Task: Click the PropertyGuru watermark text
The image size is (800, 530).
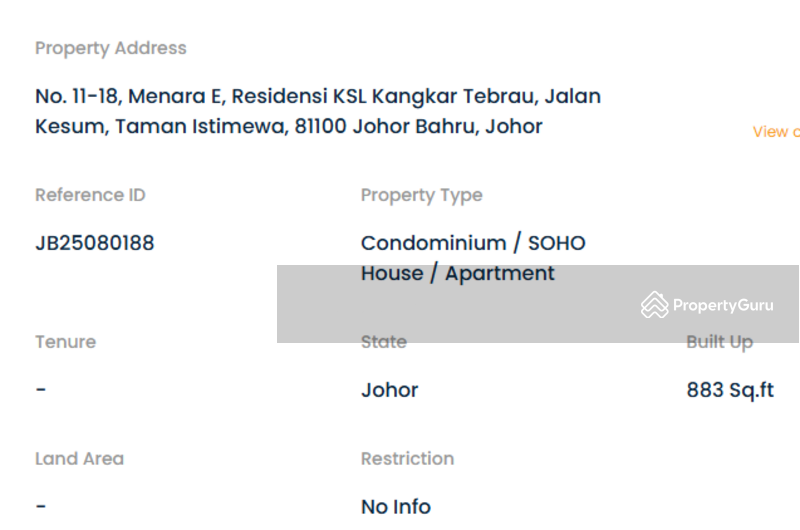Action: [x=723, y=306]
